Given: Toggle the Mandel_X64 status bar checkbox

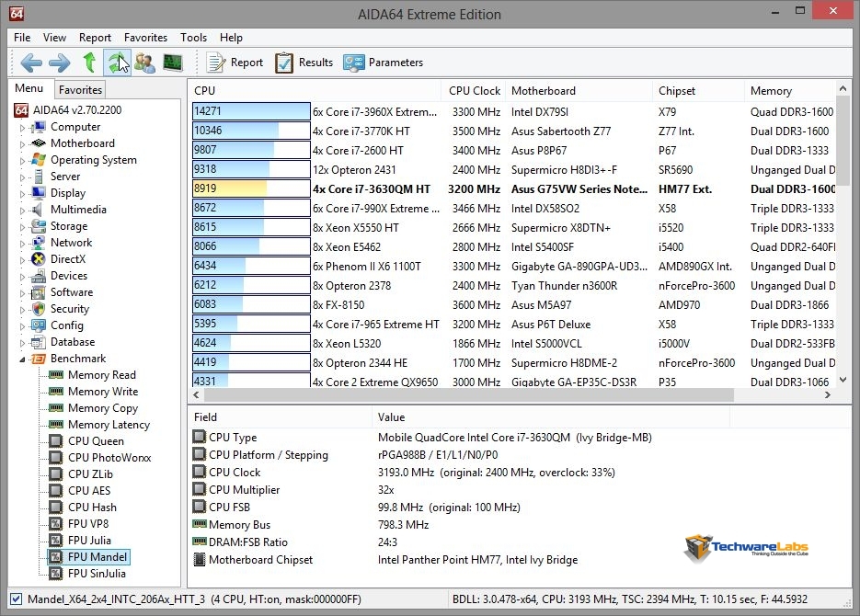Looking at the screenshot, I should click(17, 599).
